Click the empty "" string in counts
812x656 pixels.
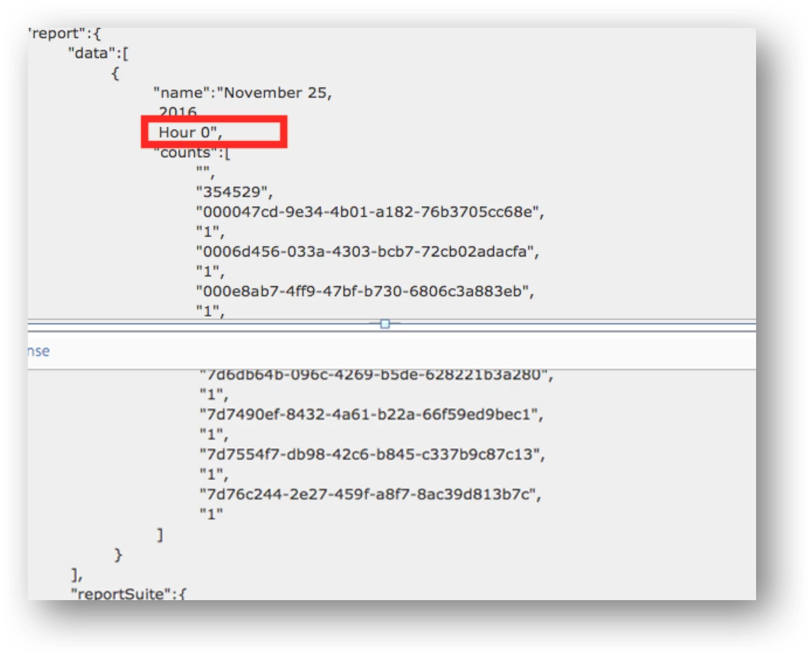(205, 173)
